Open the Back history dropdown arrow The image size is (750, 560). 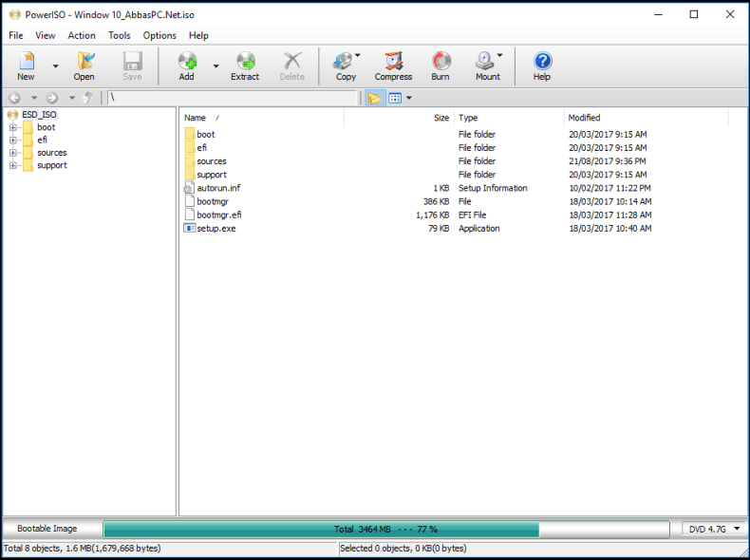pyautogui.click(x=34, y=98)
